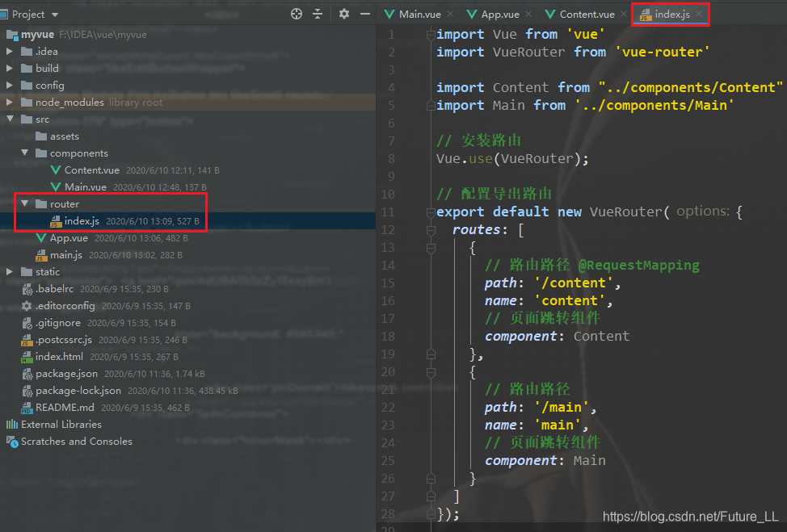Close the Main.vue tab
The image size is (787, 532).
450,14
